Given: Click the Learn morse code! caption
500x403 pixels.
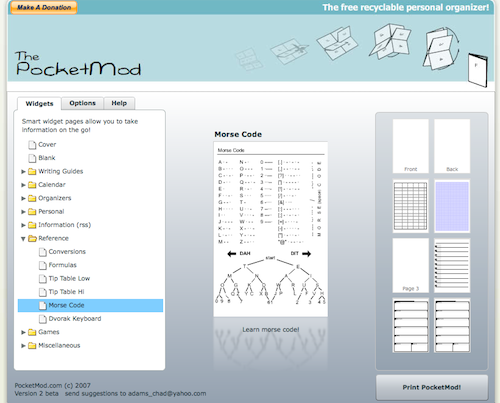Looking at the screenshot, I should (270, 330).
